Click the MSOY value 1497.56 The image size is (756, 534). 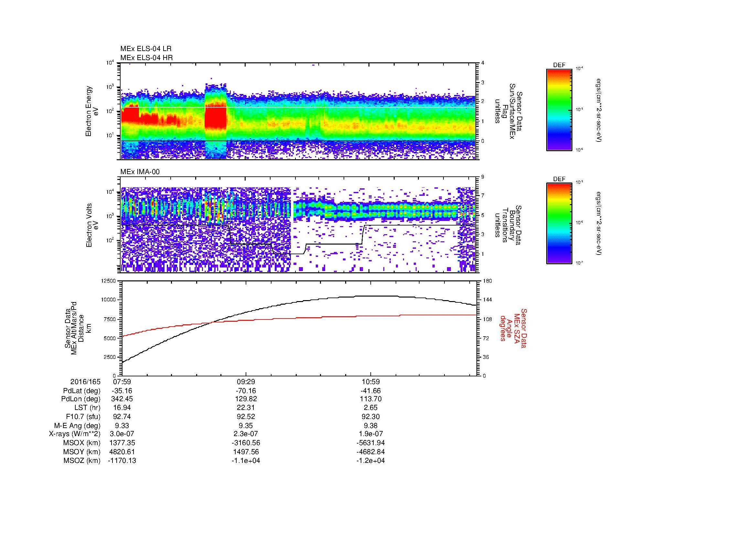[x=246, y=452]
